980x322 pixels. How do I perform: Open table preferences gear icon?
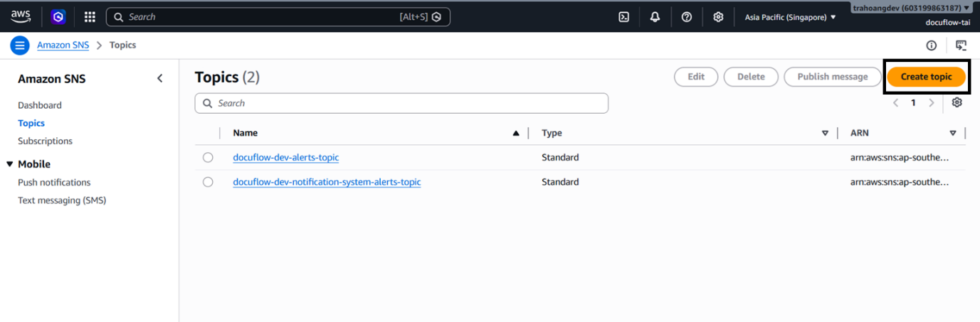[957, 102]
